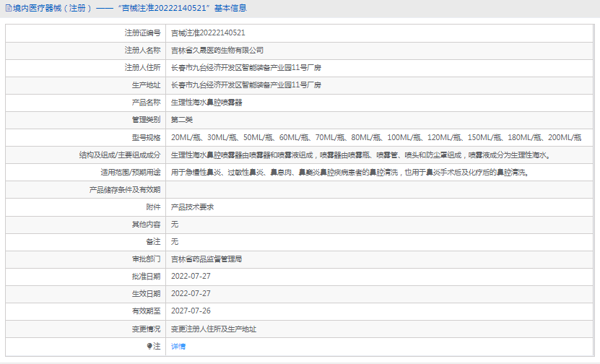Click the 注册人住所 address value

pos(246,68)
